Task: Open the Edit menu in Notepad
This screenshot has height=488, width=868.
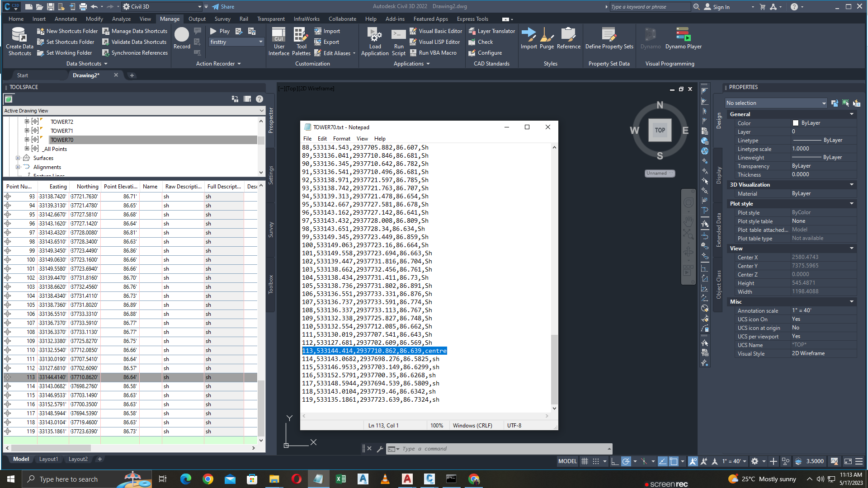Action: tap(322, 139)
